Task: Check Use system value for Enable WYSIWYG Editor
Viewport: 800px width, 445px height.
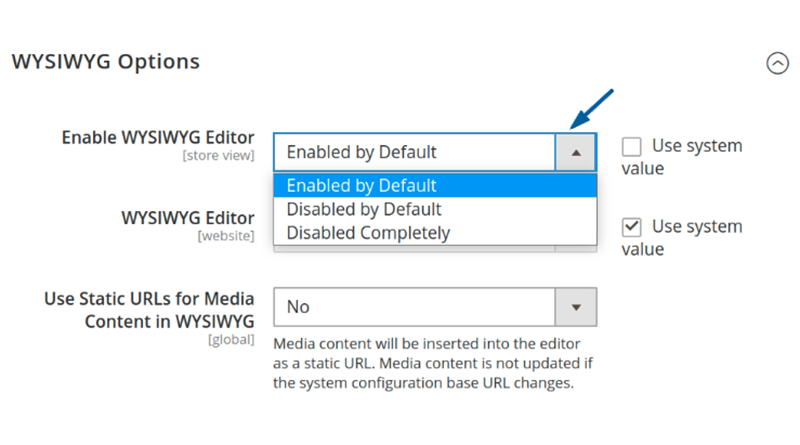Action: (x=631, y=146)
